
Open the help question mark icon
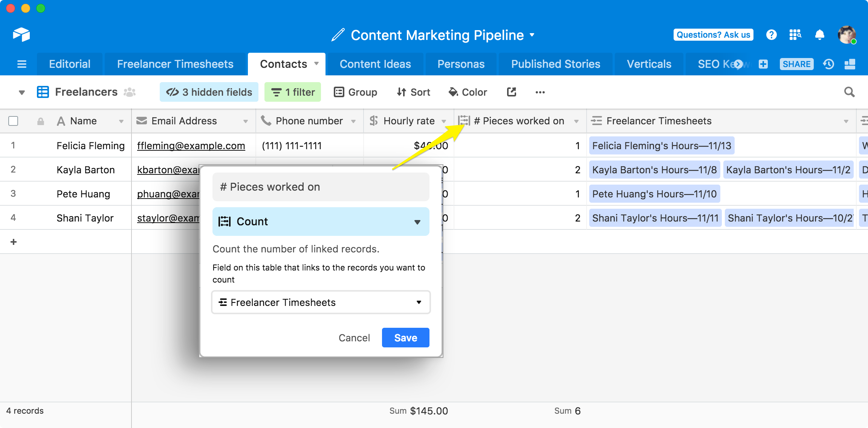771,35
